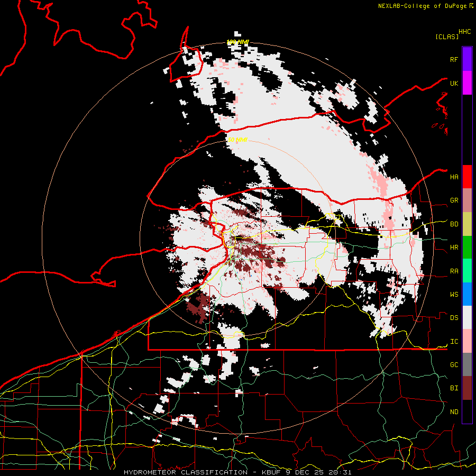Select the IC pink legend swatch
Image resolution: width=476 pixels, height=476 pixels.
[x=467, y=341]
